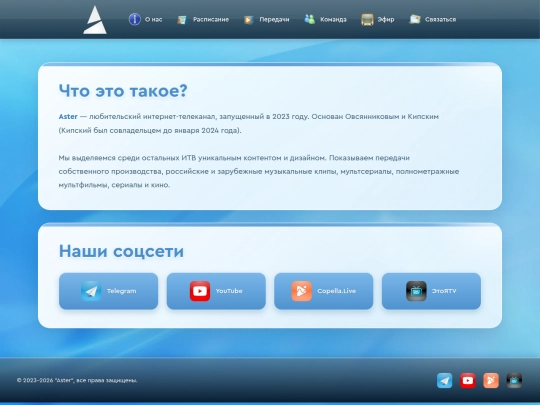
Task: Click the play icon beside Передачи
Action: click(249, 20)
